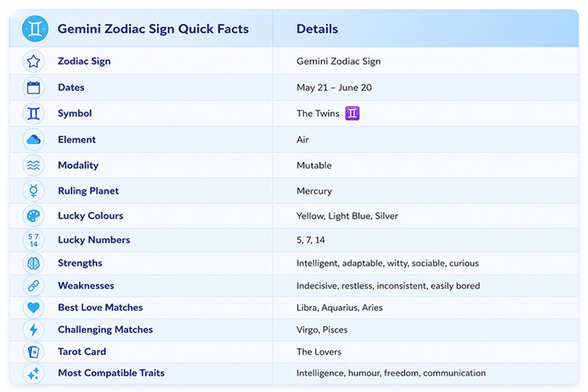Viewport: 588px width, 392px height.
Task: Select the Strengths row label
Action: pos(80,263)
